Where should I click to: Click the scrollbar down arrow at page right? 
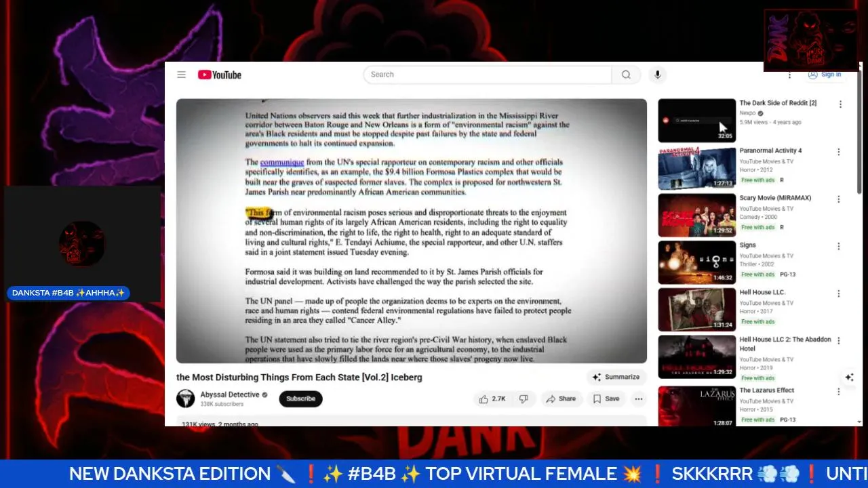860,422
